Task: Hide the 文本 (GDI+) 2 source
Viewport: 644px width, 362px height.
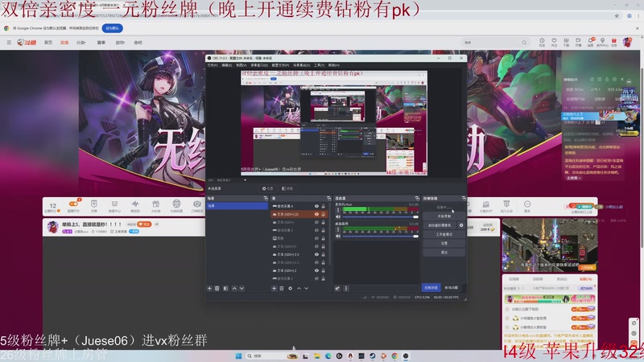Action: pyautogui.click(x=316, y=270)
